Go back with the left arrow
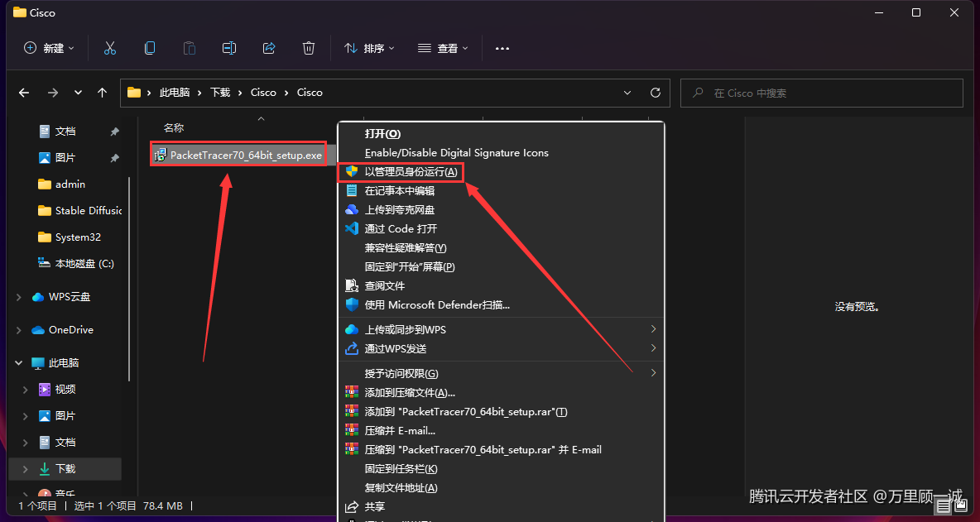The height and width of the screenshot is (522, 980). [24, 93]
